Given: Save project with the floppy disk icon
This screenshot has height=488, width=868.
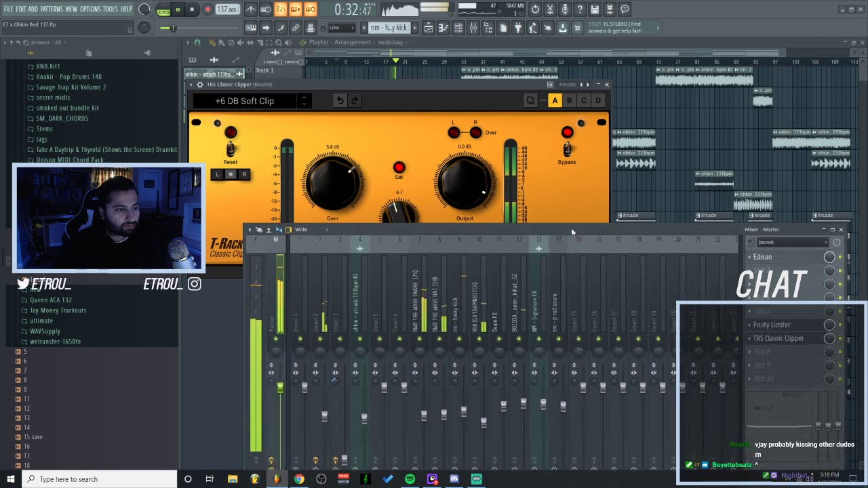Looking at the screenshot, I should click(x=595, y=9).
